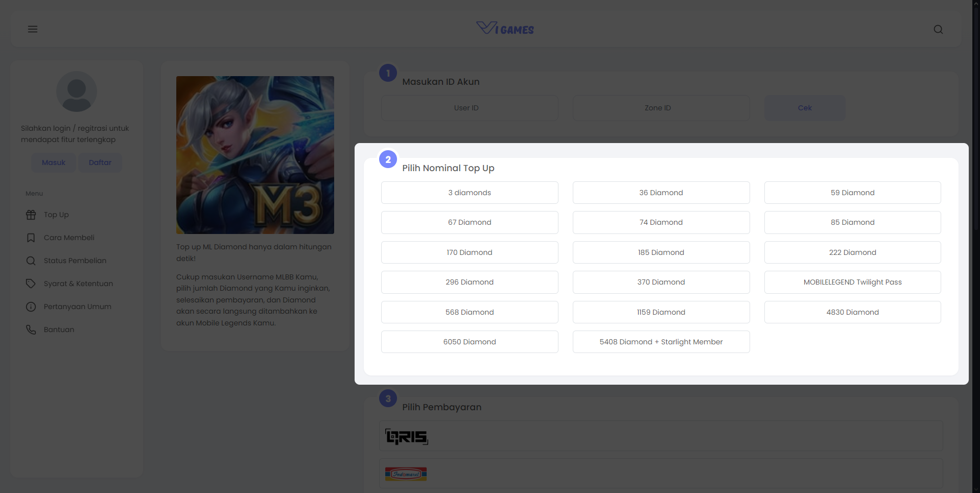Click the user avatar placeholder
Screen dimensions: 980x493
point(77,91)
